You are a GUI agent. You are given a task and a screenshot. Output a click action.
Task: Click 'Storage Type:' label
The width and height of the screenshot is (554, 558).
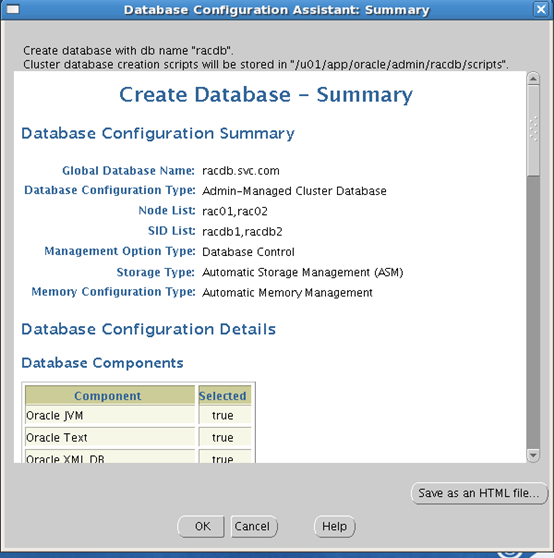156,272
